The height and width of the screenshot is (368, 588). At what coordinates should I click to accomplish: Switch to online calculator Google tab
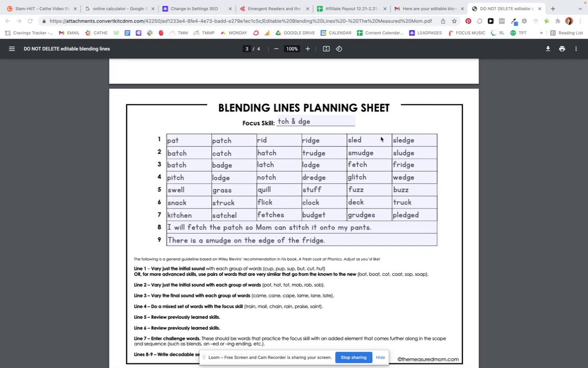[119, 9]
